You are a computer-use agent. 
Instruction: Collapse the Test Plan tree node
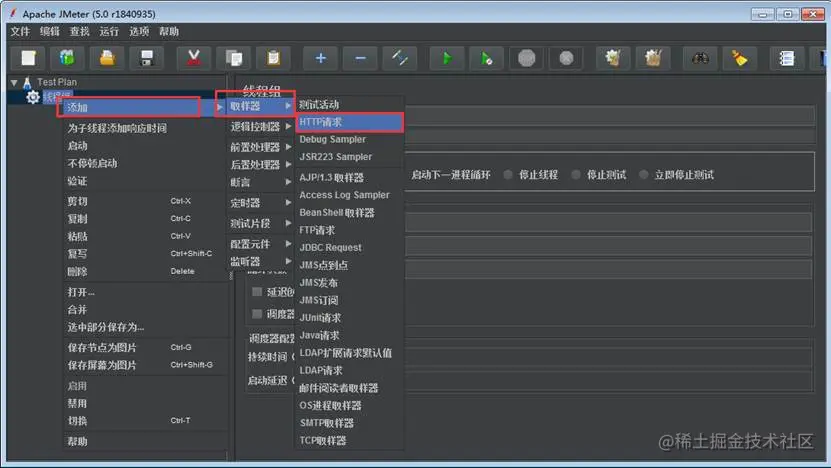click(x=14, y=83)
